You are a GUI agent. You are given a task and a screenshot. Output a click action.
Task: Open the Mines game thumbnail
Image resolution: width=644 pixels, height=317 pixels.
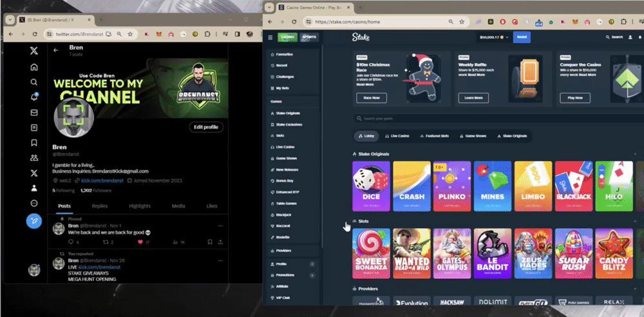(493, 186)
